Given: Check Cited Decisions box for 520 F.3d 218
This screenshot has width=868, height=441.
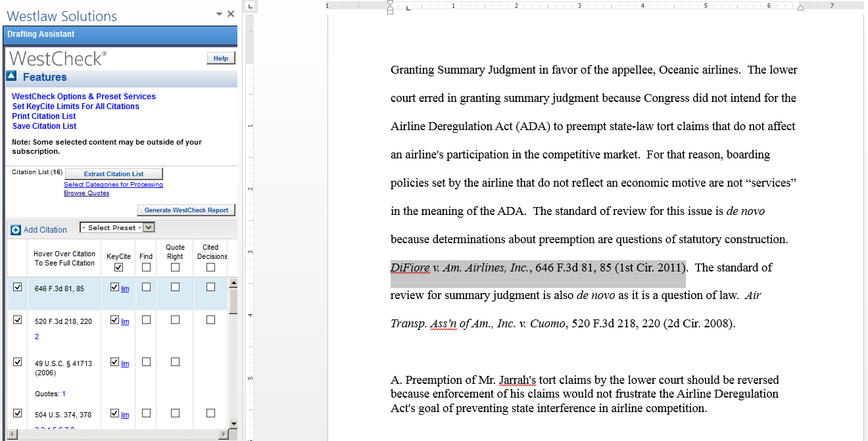Looking at the screenshot, I should click(210, 319).
